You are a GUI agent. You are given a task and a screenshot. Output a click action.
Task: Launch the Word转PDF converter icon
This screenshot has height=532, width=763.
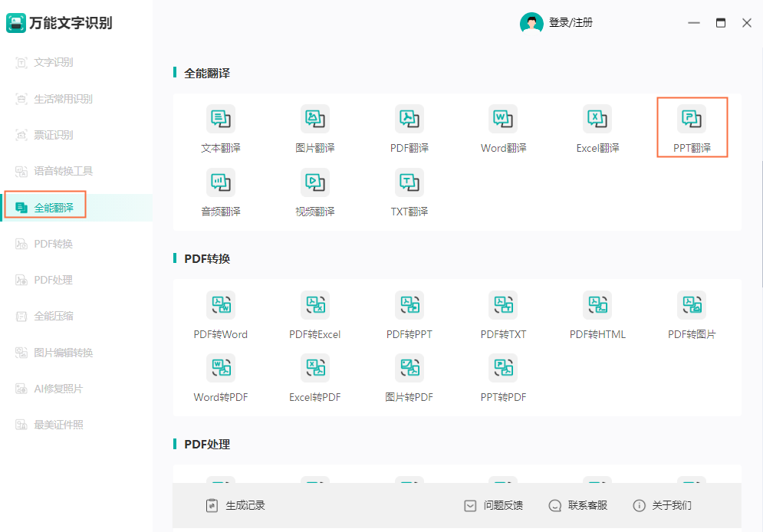pyautogui.click(x=220, y=368)
